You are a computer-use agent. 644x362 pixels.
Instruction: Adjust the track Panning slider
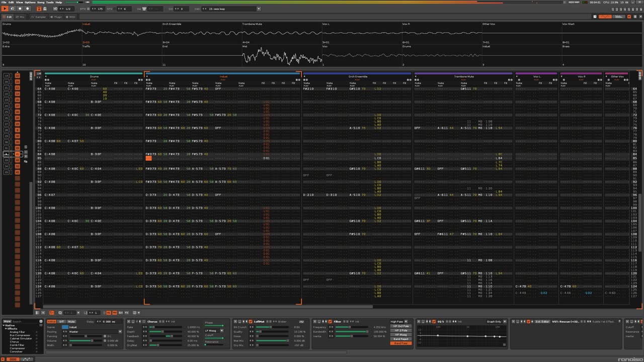click(86, 336)
